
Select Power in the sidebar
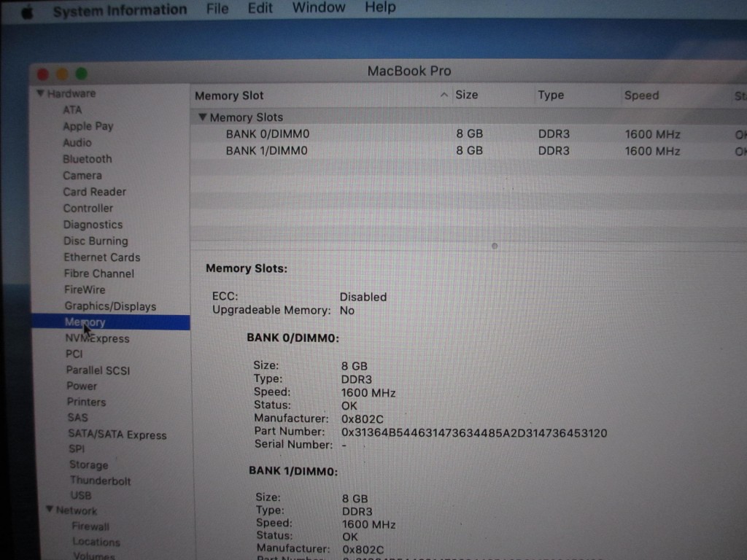pyautogui.click(x=82, y=386)
